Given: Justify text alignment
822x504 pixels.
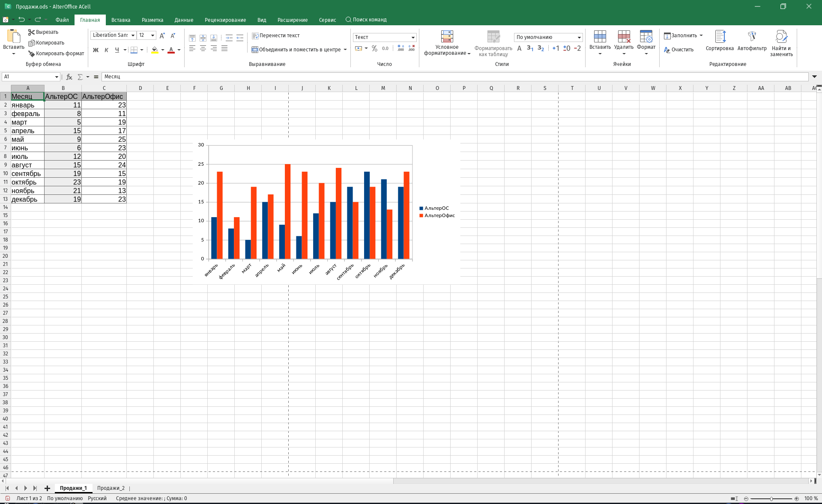Looking at the screenshot, I should click(224, 48).
